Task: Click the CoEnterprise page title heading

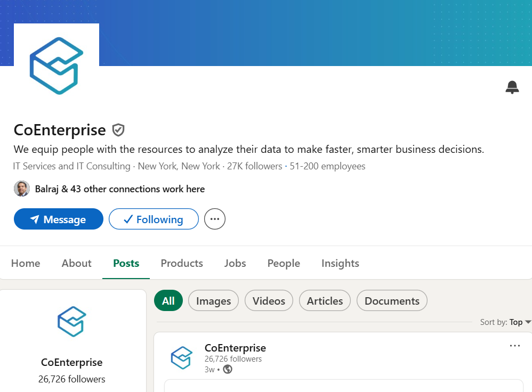Action: point(60,130)
